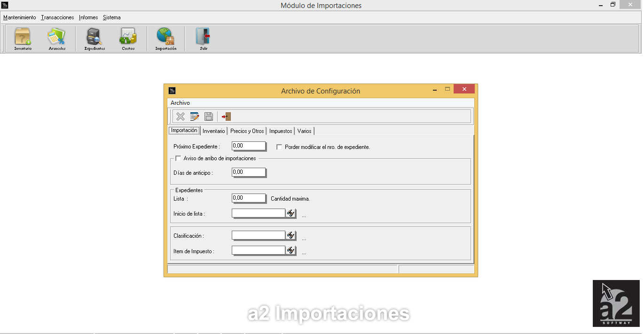Click the Cantidad maxima label
The width and height of the screenshot is (644, 334).
(x=290, y=199)
